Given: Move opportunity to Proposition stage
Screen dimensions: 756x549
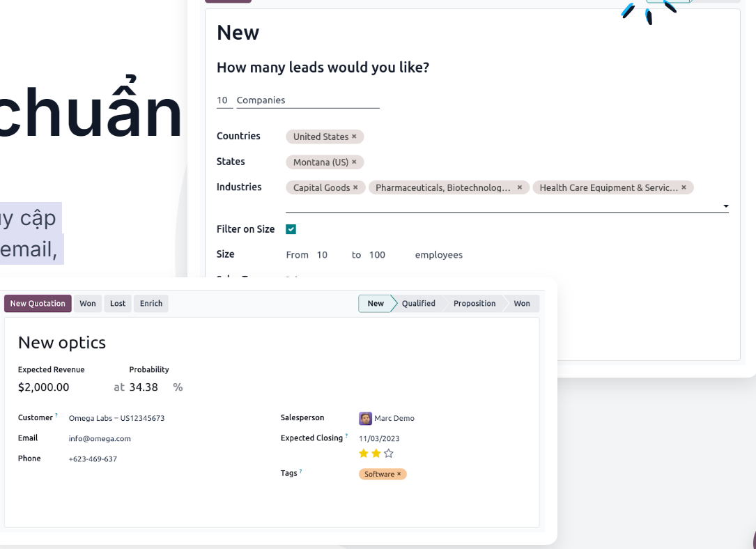Looking at the screenshot, I should tap(475, 304).
